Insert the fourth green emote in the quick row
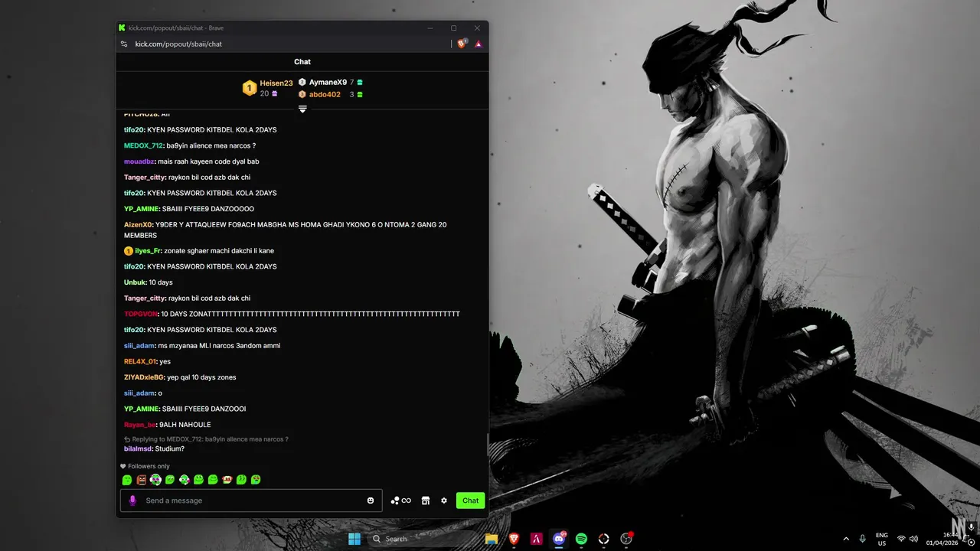Image resolution: width=980 pixels, height=551 pixels. [x=170, y=480]
